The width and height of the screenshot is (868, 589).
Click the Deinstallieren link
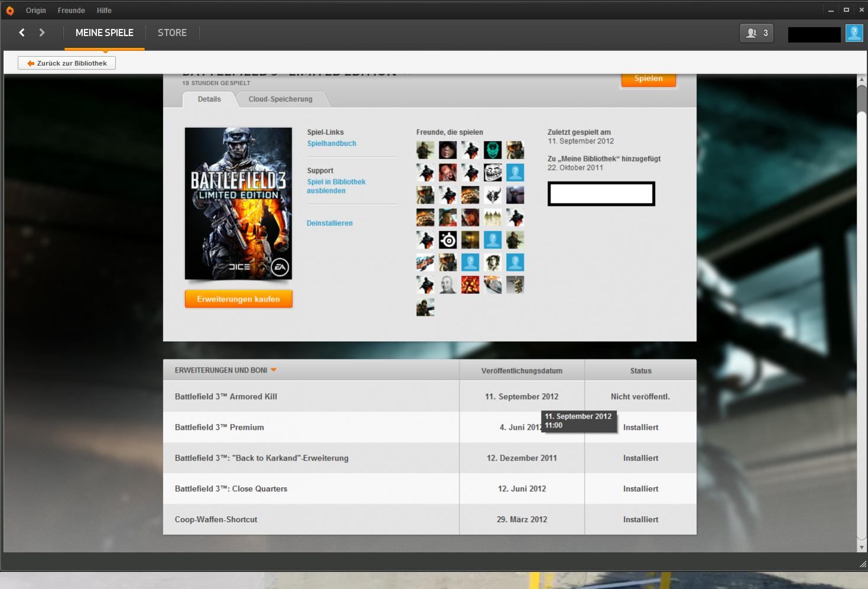point(329,224)
